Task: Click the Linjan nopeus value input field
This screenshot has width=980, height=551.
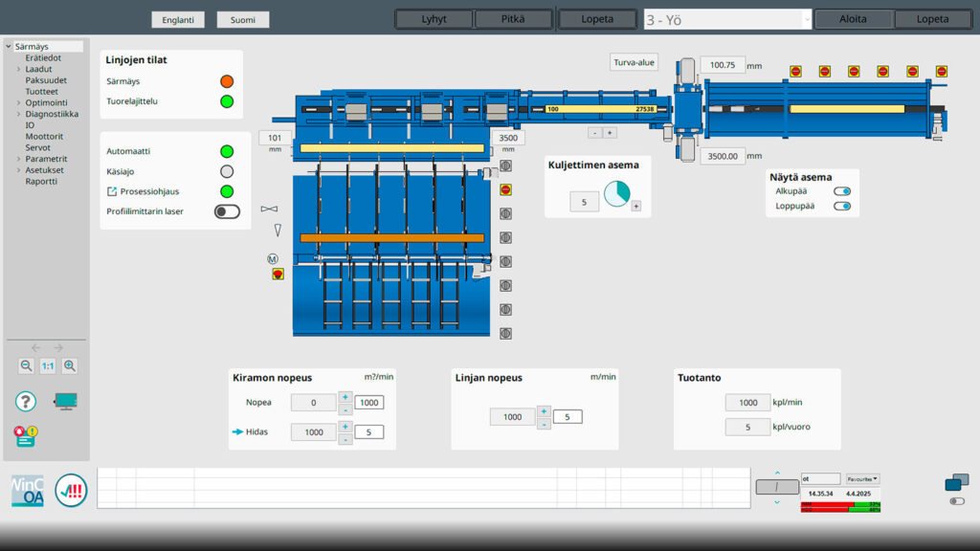Action: tap(568, 417)
